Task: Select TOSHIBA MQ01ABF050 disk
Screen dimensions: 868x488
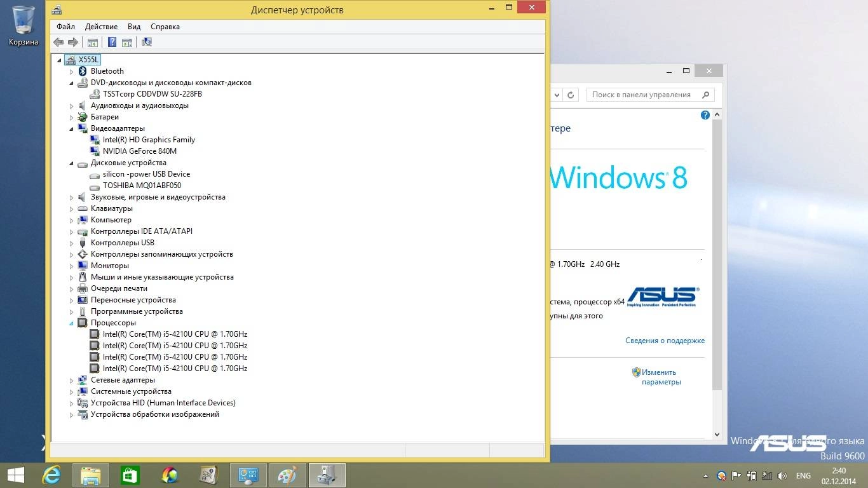Action: (142, 186)
